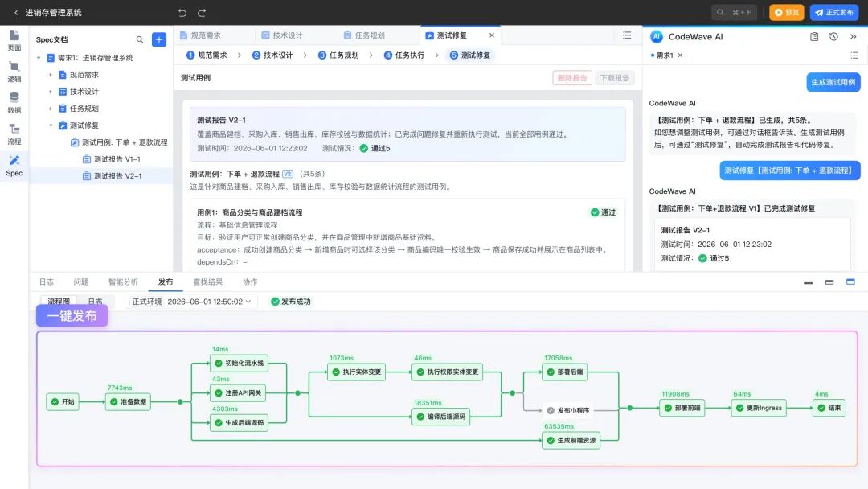Open the 数据 sidebar panel
The width and height of the screenshot is (868, 489).
coord(14,103)
